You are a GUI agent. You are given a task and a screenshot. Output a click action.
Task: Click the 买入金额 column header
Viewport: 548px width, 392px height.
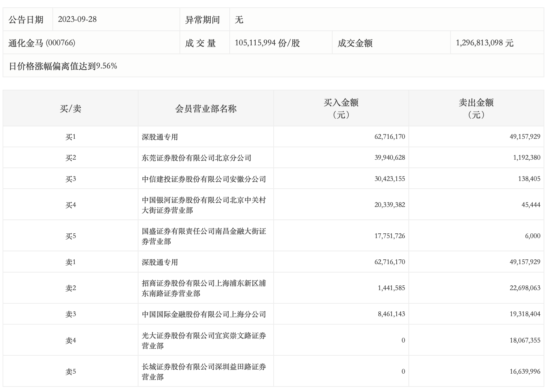pos(341,108)
